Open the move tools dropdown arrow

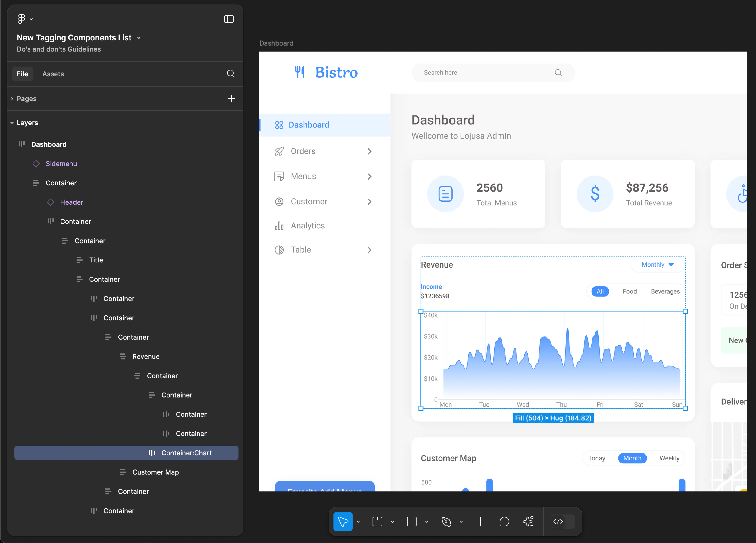[358, 522]
